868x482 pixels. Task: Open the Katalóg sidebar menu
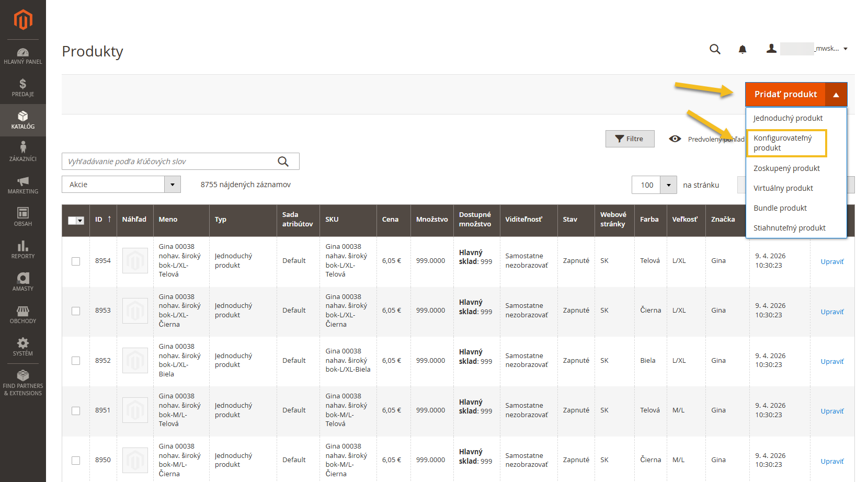[x=23, y=120]
